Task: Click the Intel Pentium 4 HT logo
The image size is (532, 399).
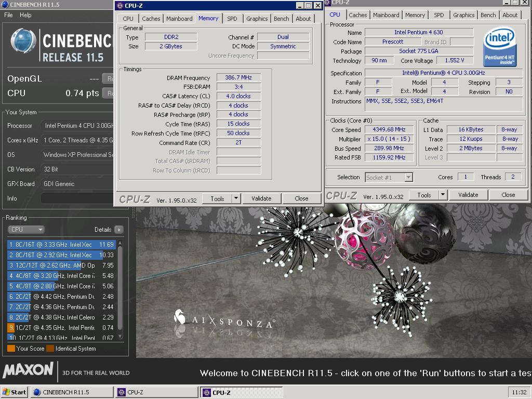Action: [500, 47]
